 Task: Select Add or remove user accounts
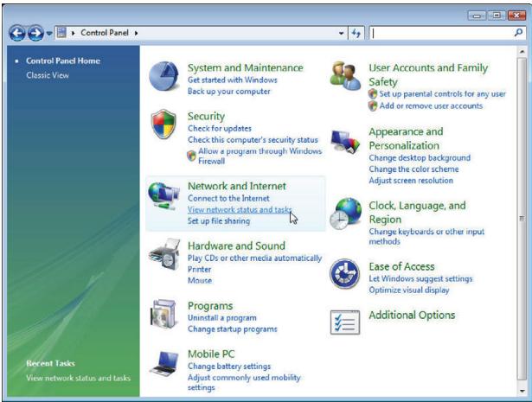click(x=431, y=105)
